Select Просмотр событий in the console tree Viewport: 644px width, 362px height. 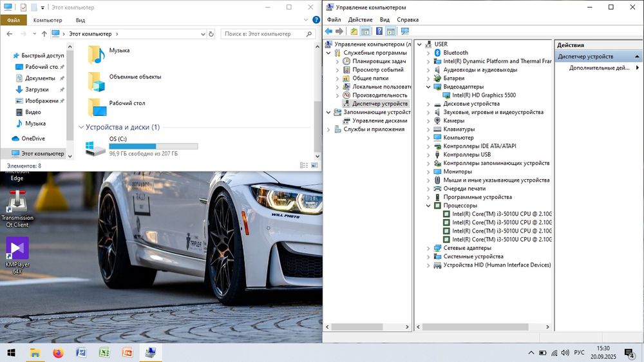pyautogui.click(x=378, y=70)
